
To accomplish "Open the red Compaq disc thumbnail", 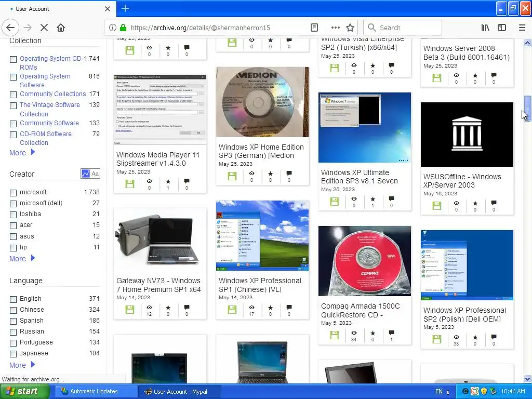I will 364,261.
